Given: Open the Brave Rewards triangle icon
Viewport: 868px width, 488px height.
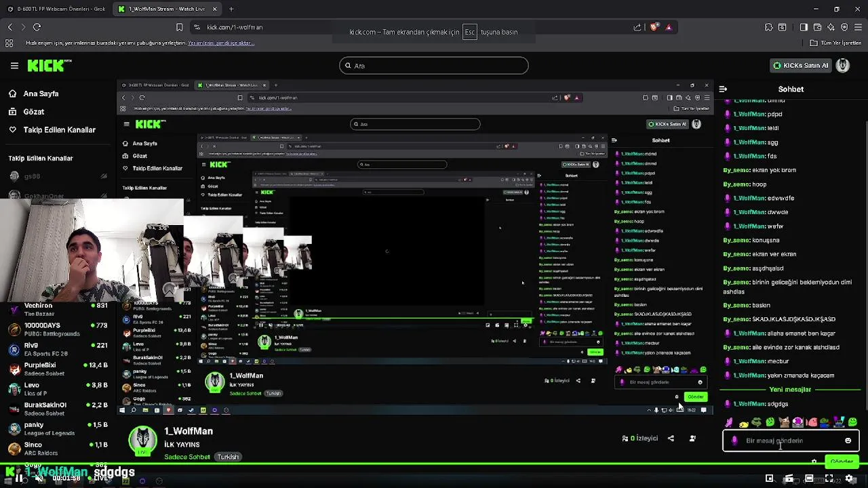Looking at the screenshot, I should 669,27.
